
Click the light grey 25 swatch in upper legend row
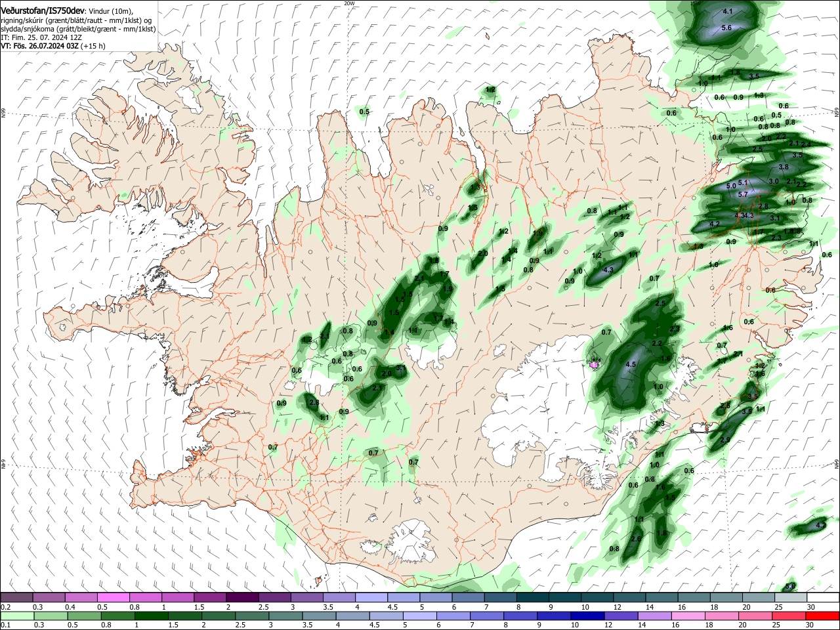790,598
